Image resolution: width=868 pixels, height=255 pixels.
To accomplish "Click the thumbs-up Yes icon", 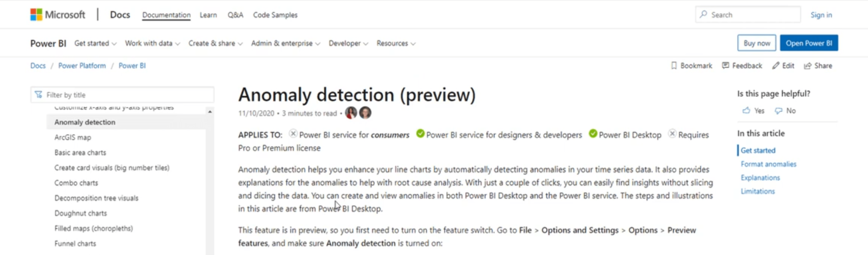I will [x=746, y=110].
